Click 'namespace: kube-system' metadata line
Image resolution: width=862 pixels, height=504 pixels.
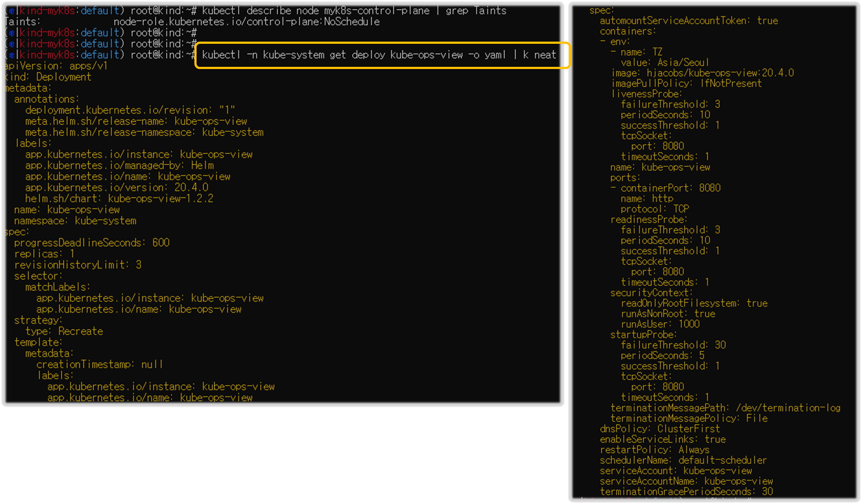coord(75,221)
